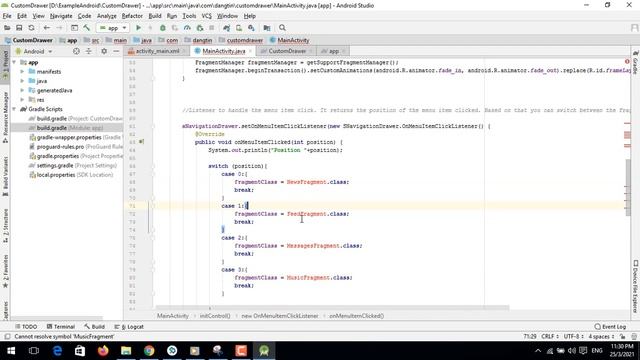Open Firefox from the taskbar
Screen dimensions: 640x360
click(103, 351)
